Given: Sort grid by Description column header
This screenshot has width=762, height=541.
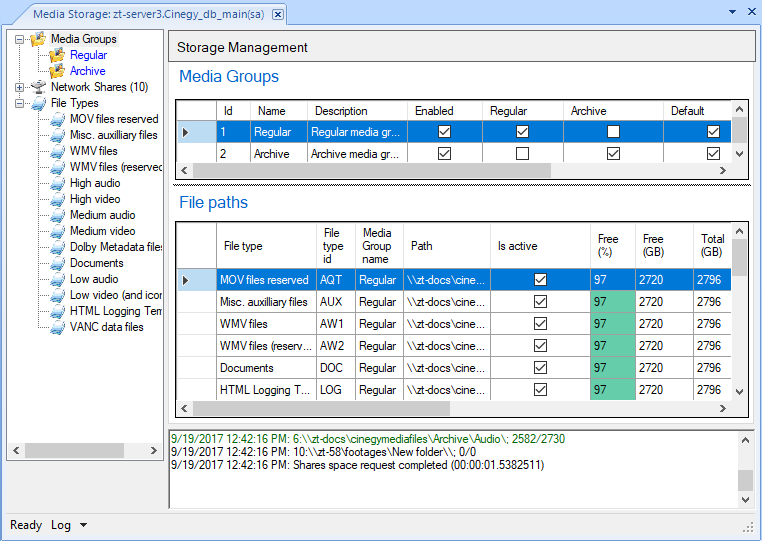Looking at the screenshot, I should point(357,111).
